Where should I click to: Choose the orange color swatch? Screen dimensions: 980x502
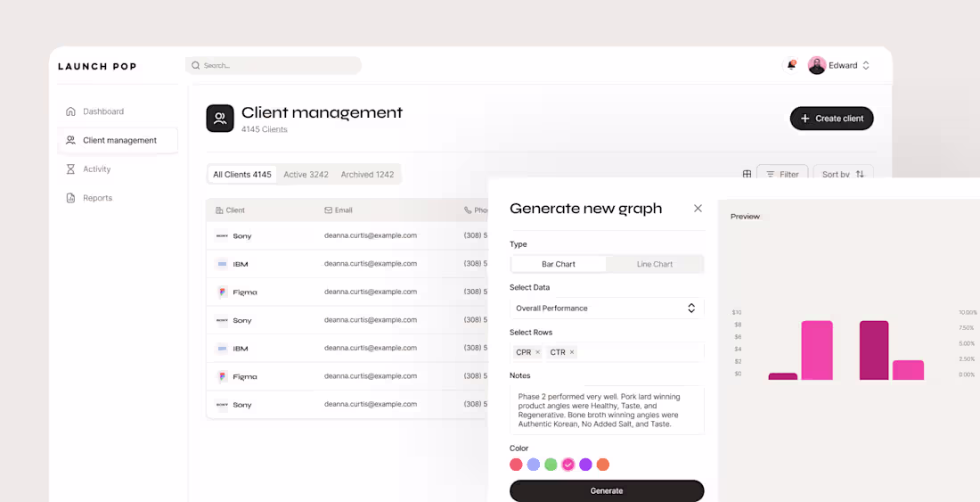(x=603, y=465)
